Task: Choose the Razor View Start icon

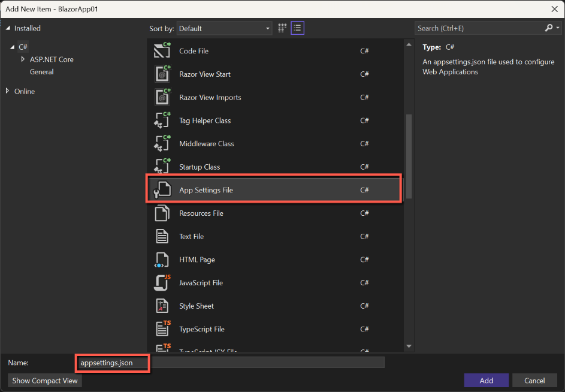Action: click(162, 74)
